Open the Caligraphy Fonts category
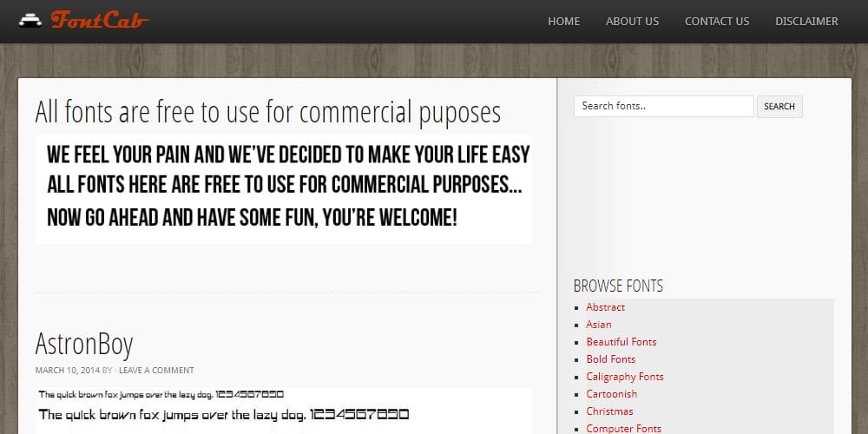 [x=624, y=377]
